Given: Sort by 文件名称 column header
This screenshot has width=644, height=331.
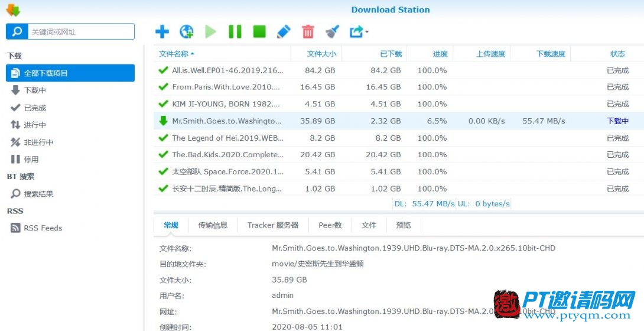Looking at the screenshot, I should 222,54.
